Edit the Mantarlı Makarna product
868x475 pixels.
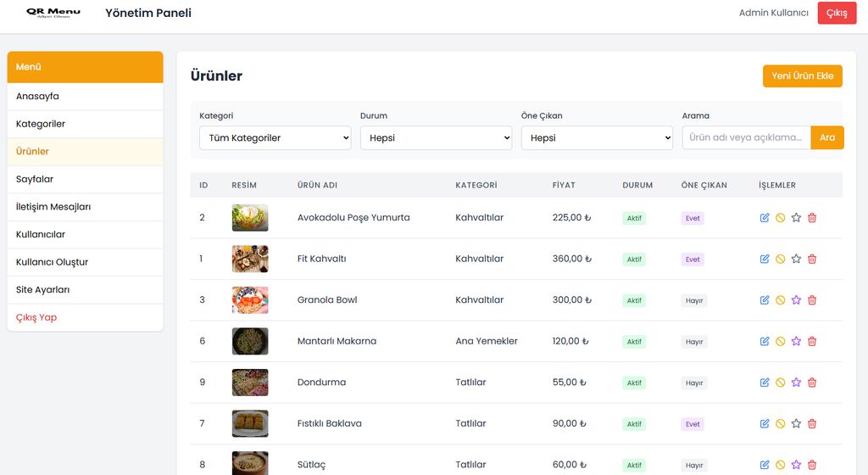coord(765,341)
